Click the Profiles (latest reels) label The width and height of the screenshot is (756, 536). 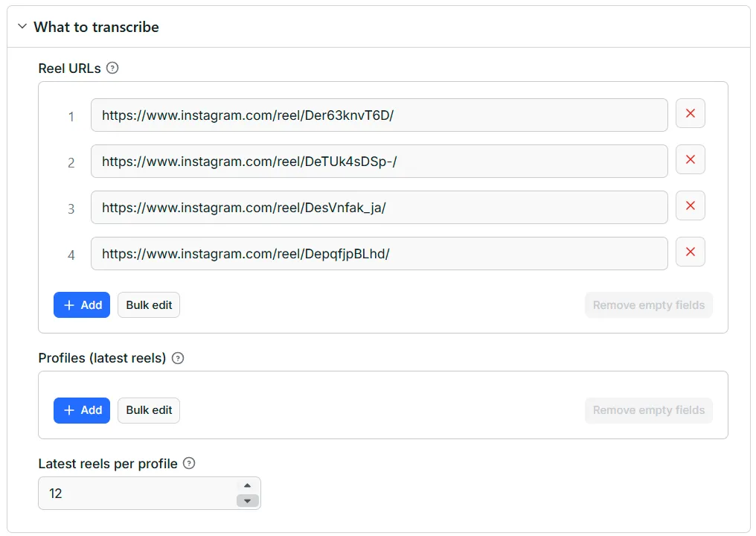pyautogui.click(x=102, y=358)
